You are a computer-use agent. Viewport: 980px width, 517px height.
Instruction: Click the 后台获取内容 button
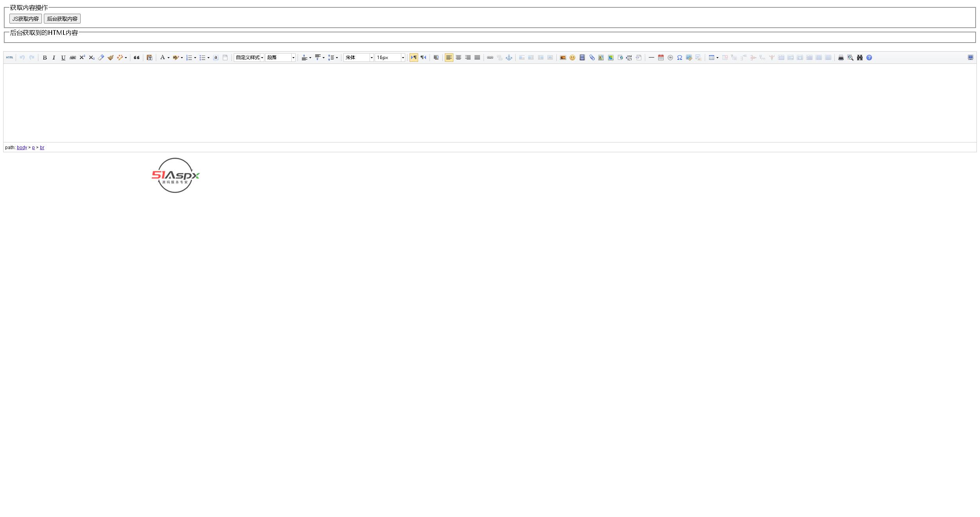tap(62, 19)
